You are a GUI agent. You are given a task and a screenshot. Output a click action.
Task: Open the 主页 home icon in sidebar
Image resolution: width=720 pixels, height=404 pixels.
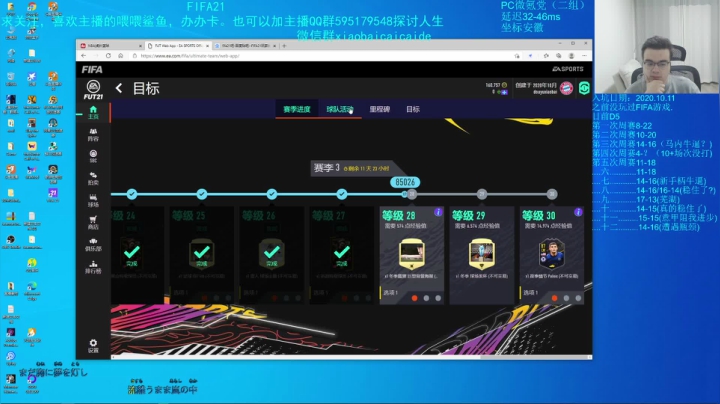[x=93, y=112]
